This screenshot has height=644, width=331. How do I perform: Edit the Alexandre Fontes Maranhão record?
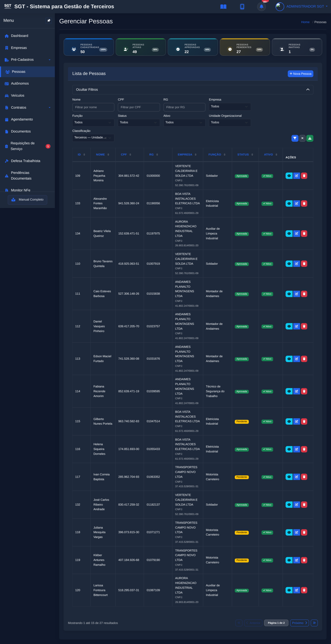point(297,204)
